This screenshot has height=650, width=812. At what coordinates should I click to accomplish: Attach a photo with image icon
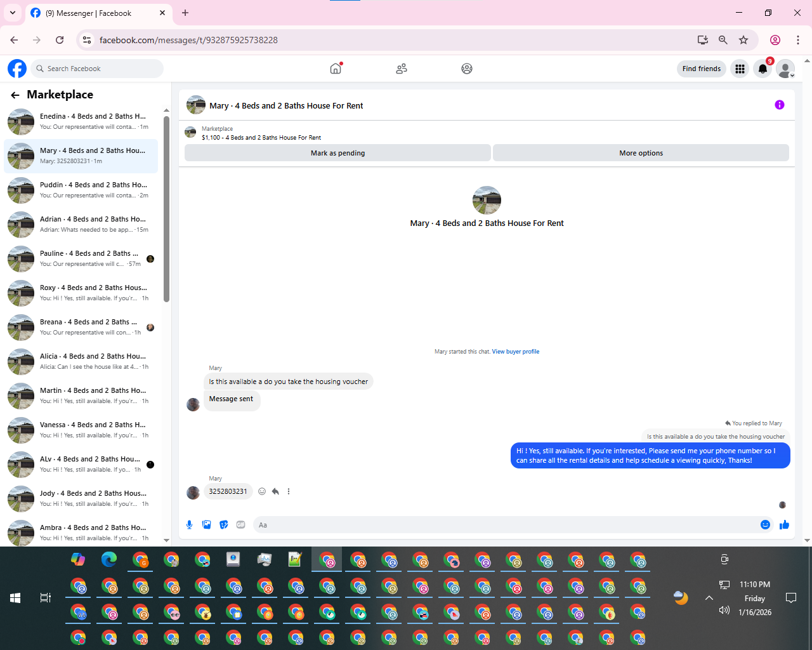(206, 525)
